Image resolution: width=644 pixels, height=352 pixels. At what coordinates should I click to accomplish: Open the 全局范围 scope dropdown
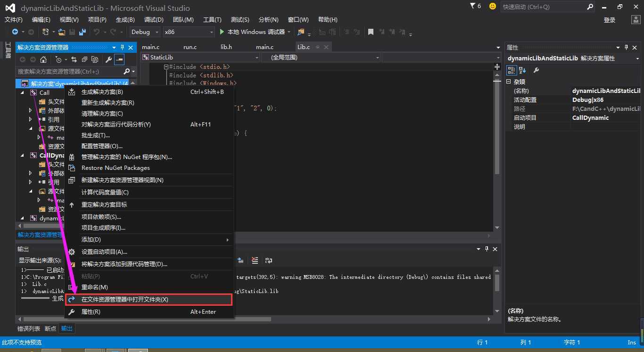click(x=321, y=57)
